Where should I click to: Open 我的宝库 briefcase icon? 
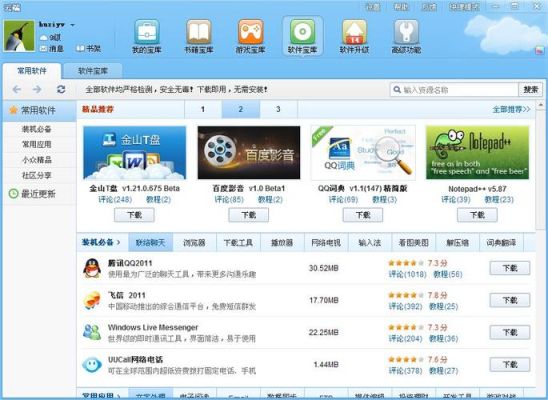tap(147, 32)
